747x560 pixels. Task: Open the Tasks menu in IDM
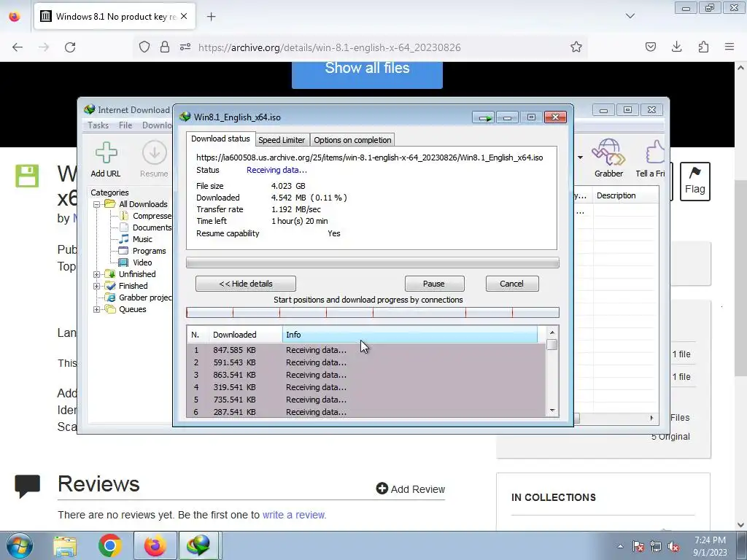click(98, 125)
